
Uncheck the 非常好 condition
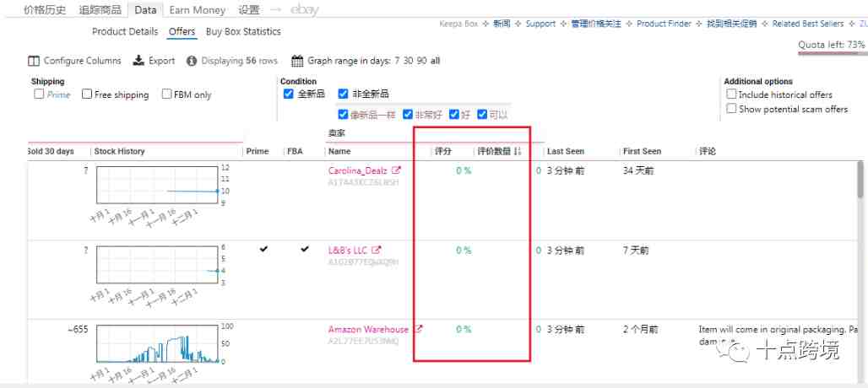(408, 115)
